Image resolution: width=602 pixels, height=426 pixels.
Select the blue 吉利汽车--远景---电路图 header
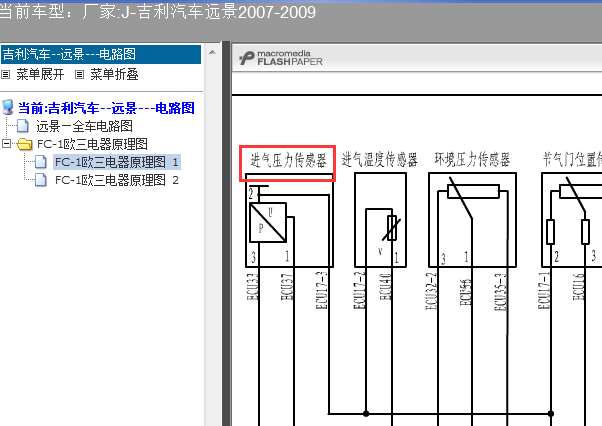point(101,54)
